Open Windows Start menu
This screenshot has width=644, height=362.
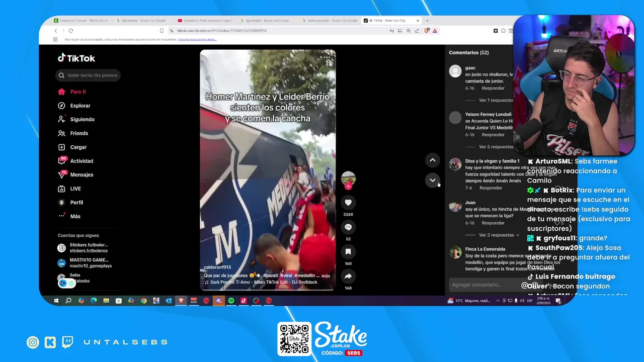point(56,301)
